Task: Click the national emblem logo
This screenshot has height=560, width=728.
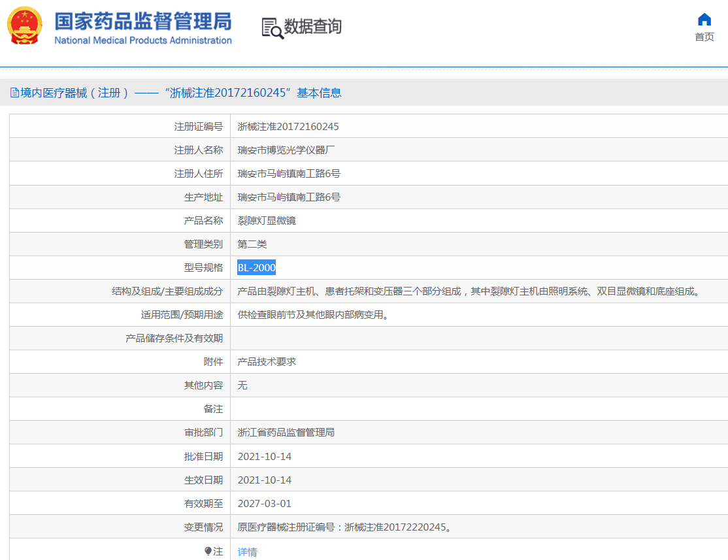Action: [25, 25]
